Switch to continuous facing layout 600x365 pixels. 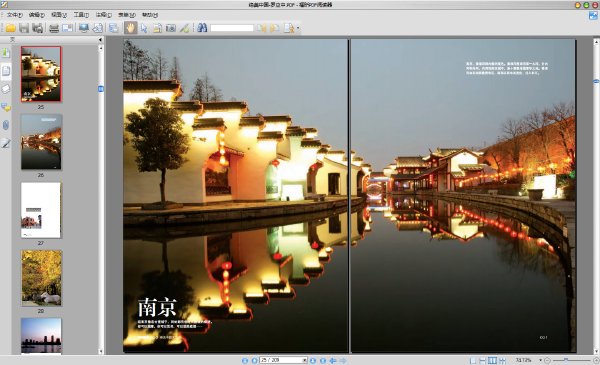coord(502,360)
